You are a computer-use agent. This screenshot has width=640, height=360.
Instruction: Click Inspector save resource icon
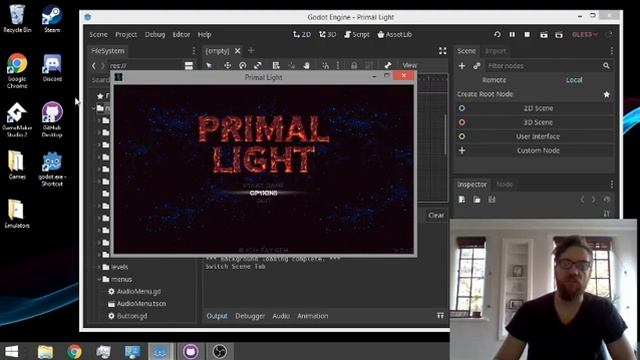[x=492, y=200]
